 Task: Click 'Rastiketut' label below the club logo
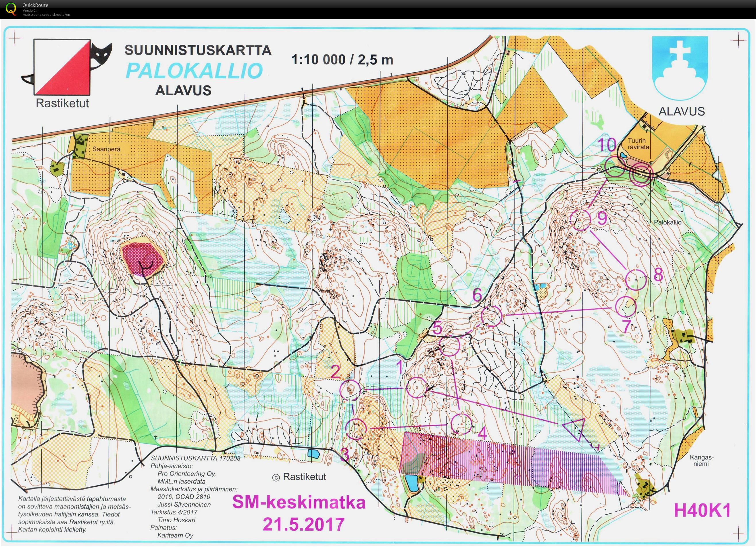tap(62, 103)
